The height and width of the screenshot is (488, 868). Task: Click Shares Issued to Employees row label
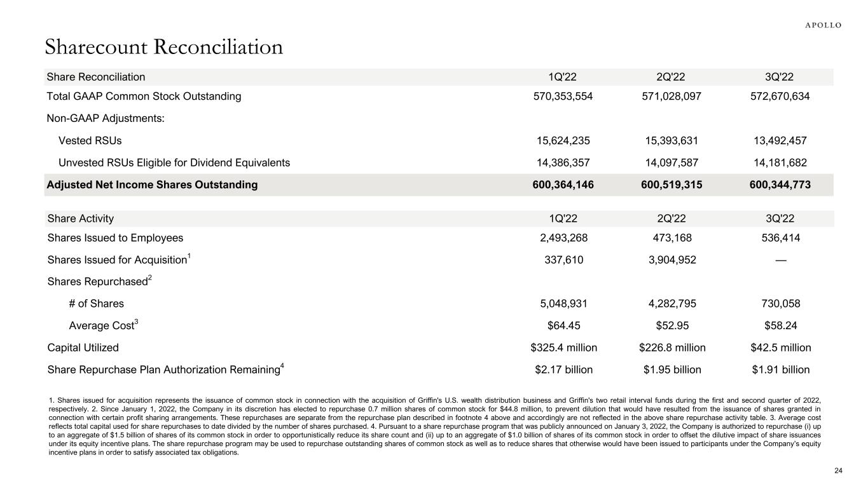(114, 238)
